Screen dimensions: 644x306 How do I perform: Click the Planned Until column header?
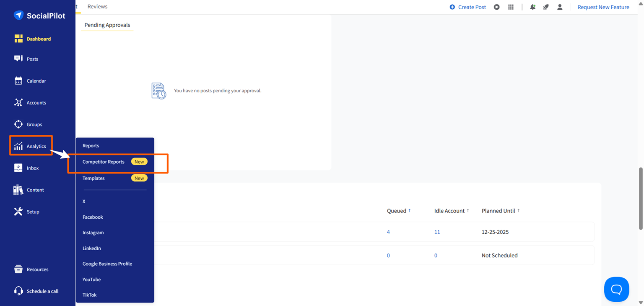(x=498, y=211)
